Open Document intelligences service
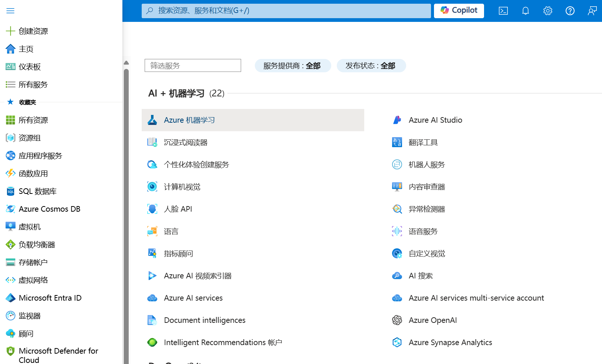Image resolution: width=602 pixels, height=364 pixels. [x=205, y=320]
